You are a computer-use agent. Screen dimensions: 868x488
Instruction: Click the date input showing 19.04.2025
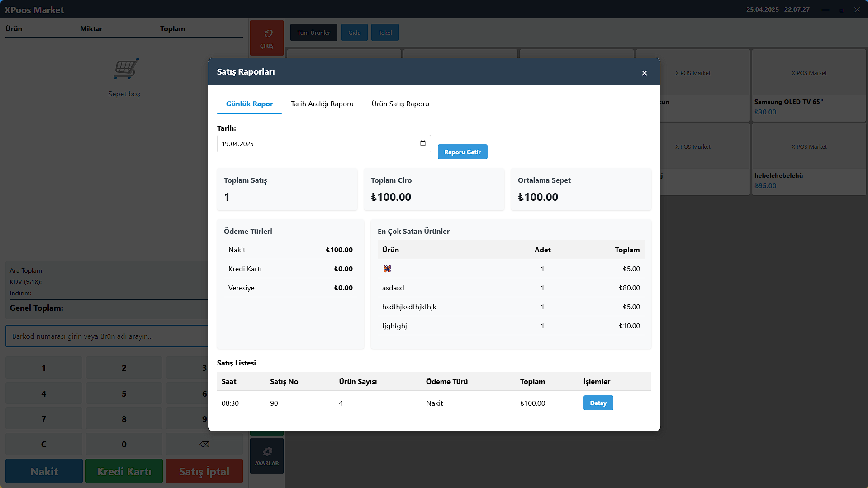pyautogui.click(x=317, y=144)
